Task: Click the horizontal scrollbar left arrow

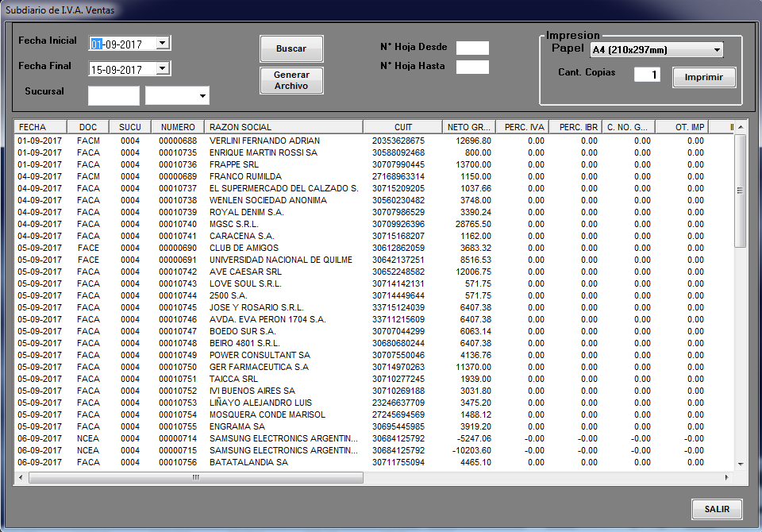Action: pyautogui.click(x=21, y=477)
